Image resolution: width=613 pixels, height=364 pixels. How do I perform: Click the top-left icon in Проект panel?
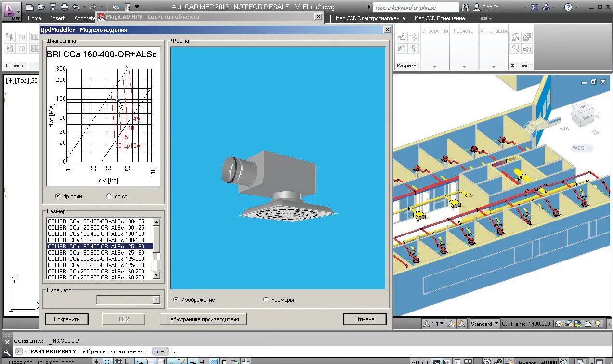[x=10, y=38]
